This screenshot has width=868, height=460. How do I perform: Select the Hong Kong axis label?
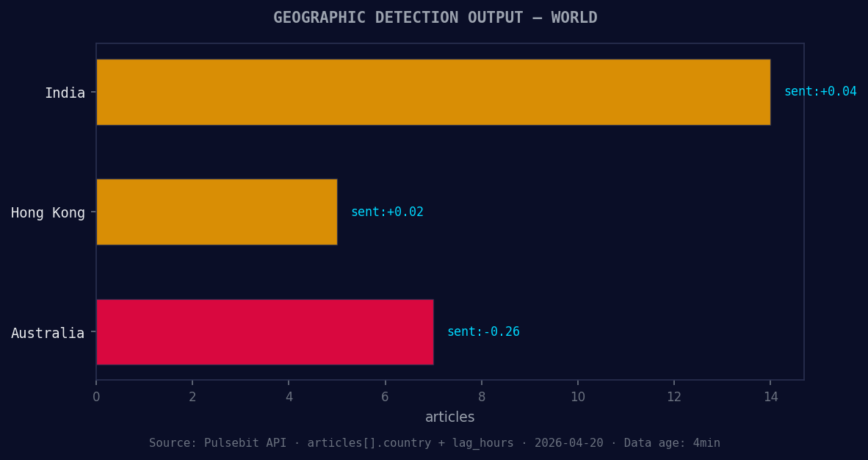point(49,212)
